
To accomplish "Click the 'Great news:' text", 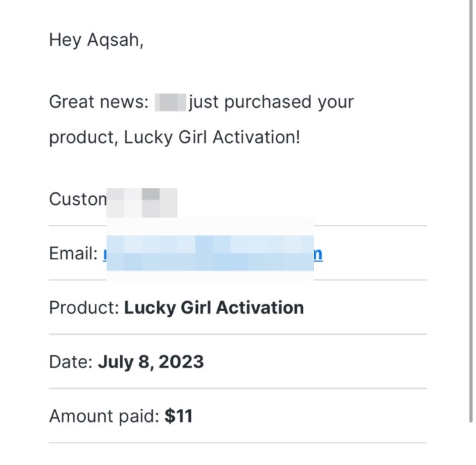I will pyautogui.click(x=99, y=102).
